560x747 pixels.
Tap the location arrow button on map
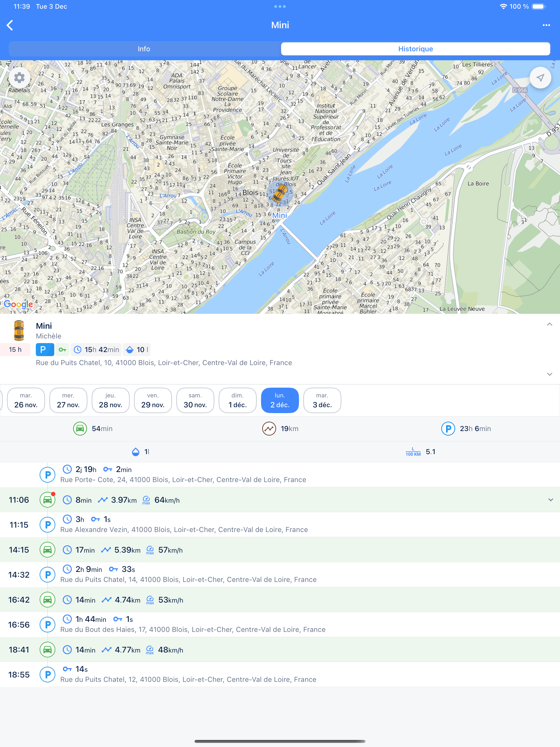tap(540, 78)
